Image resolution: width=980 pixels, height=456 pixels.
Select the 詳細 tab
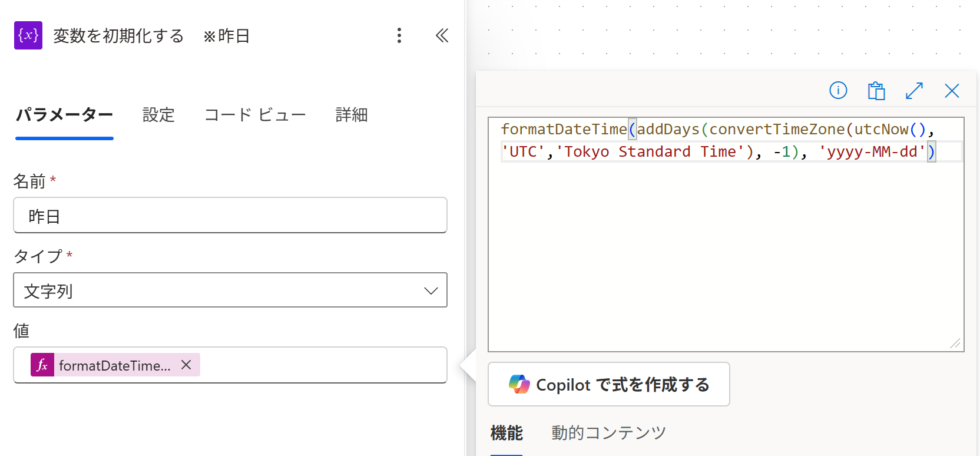351,115
